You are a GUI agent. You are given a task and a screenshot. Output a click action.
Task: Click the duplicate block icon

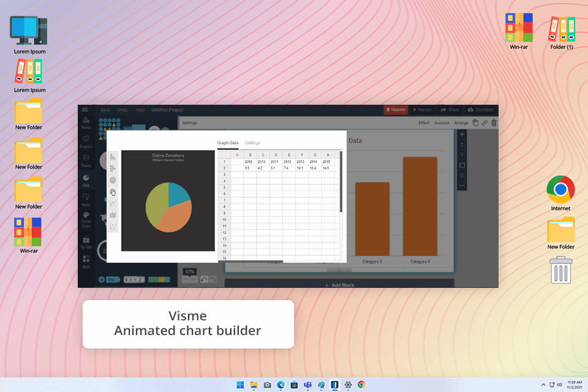[x=462, y=165]
